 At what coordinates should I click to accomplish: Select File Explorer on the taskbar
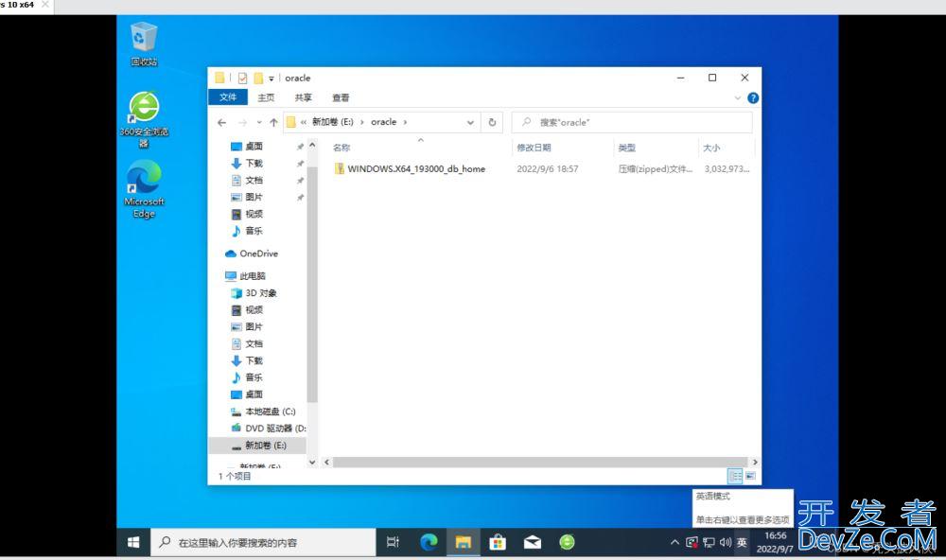coord(464,542)
